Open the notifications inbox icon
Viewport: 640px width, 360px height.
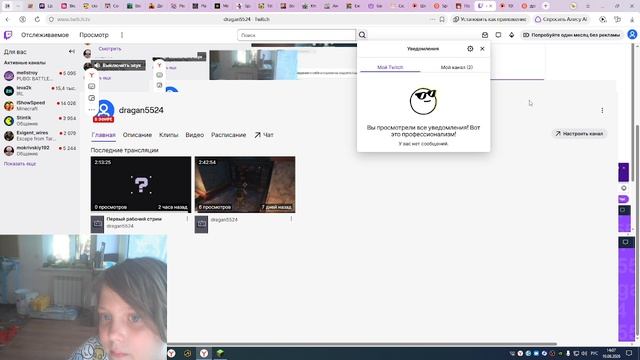pyautogui.click(x=485, y=35)
